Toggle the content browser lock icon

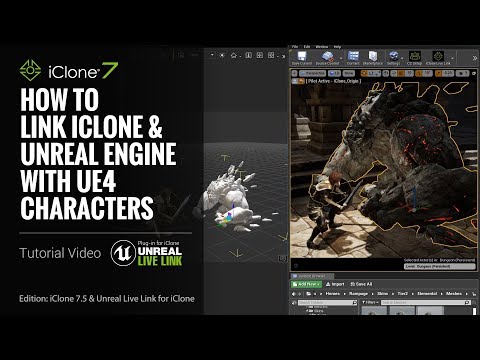[474, 294]
